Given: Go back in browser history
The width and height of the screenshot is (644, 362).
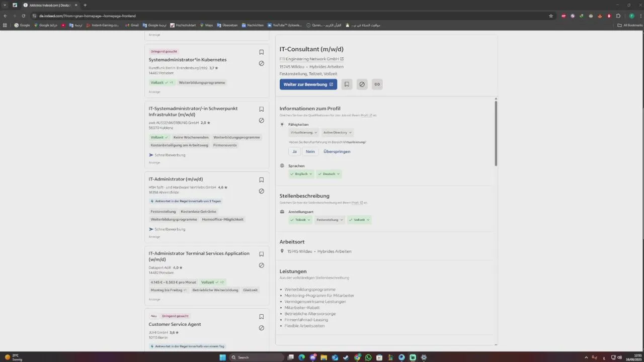Looking at the screenshot, I should 6,16.
